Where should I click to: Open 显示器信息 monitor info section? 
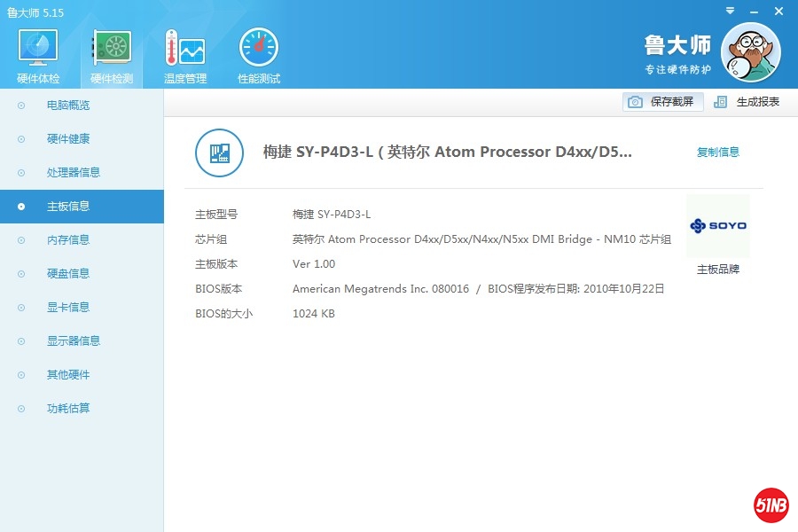pyautogui.click(x=74, y=341)
